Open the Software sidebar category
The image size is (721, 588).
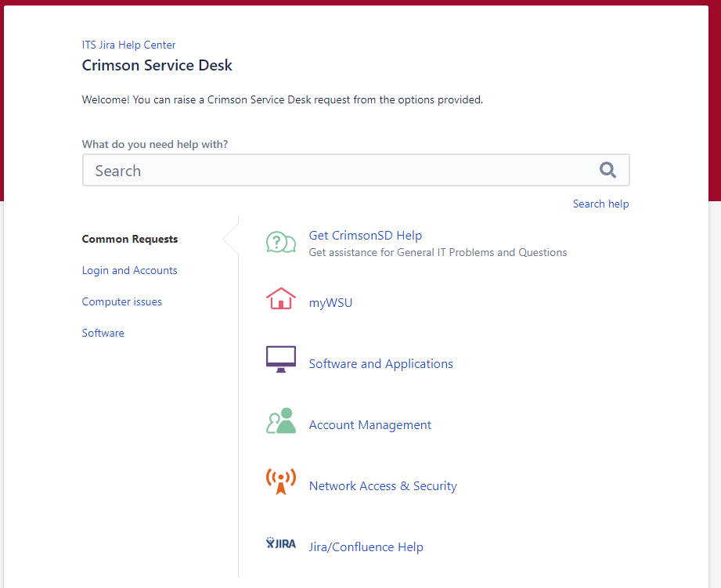point(103,333)
